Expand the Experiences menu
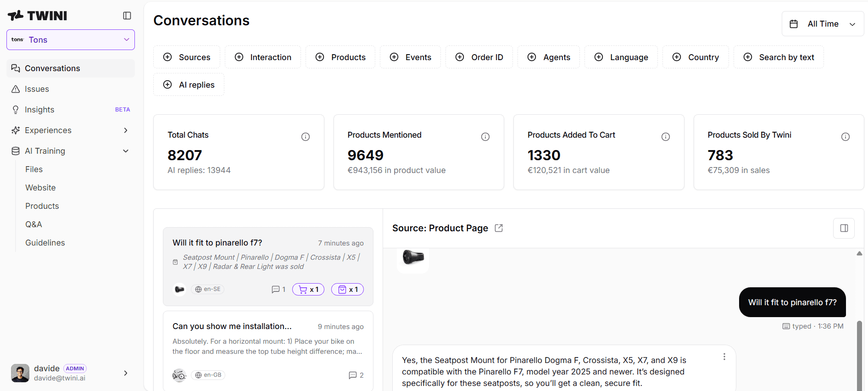Screen dimensions: 868x391 coord(71,130)
